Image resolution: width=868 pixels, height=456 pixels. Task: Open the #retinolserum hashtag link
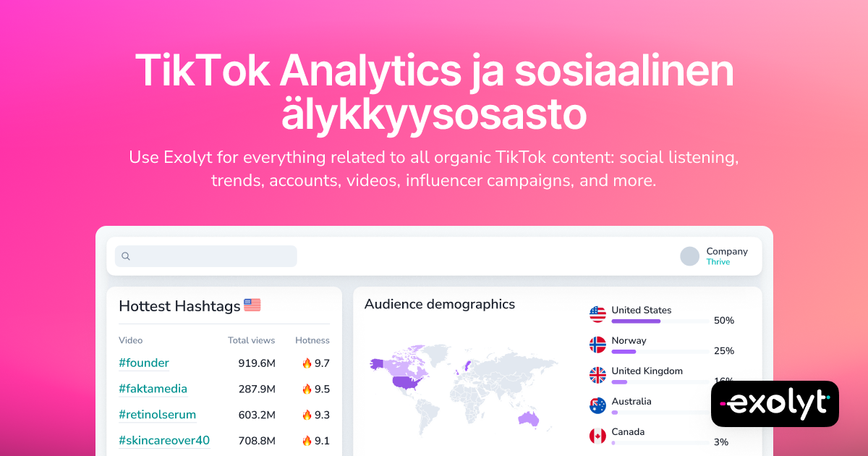[x=157, y=415]
